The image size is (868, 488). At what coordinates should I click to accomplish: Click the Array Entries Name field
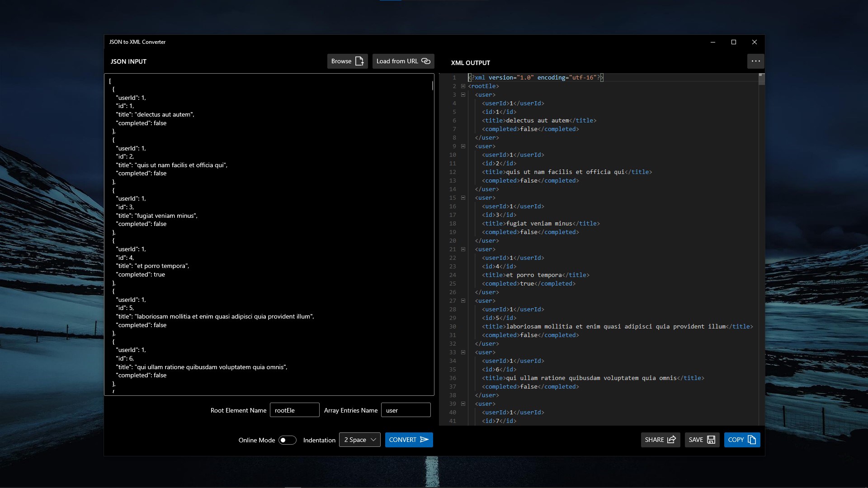point(406,410)
